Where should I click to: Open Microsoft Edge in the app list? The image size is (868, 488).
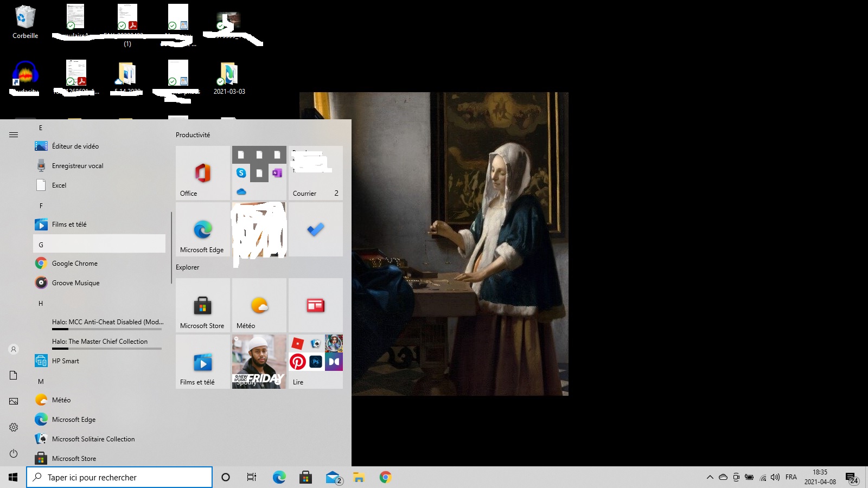99,420
